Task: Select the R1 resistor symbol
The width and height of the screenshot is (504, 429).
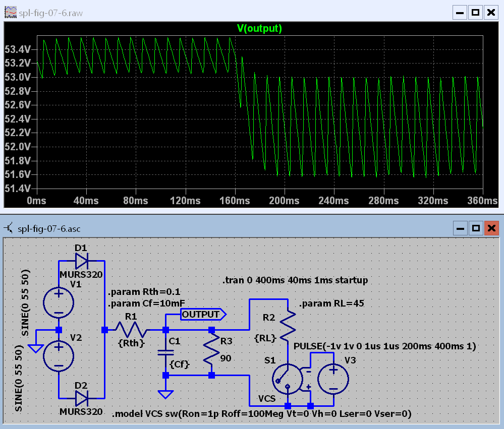Action: pos(131,330)
